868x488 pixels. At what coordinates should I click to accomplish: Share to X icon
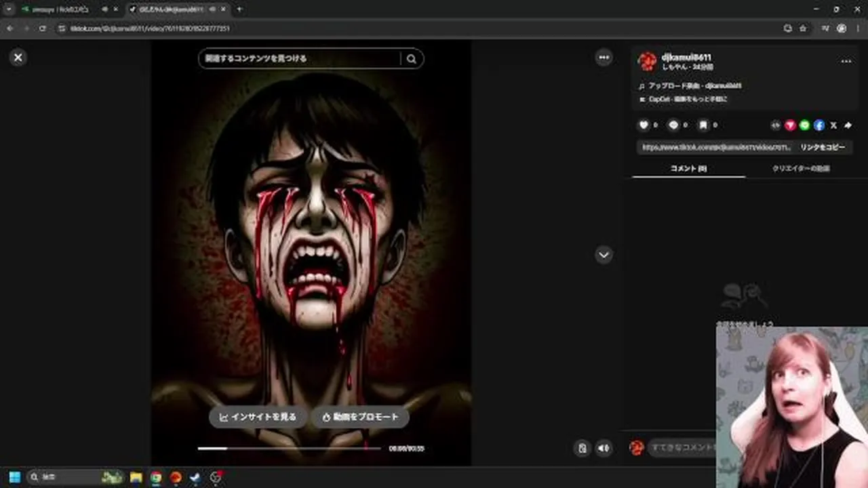click(x=833, y=125)
